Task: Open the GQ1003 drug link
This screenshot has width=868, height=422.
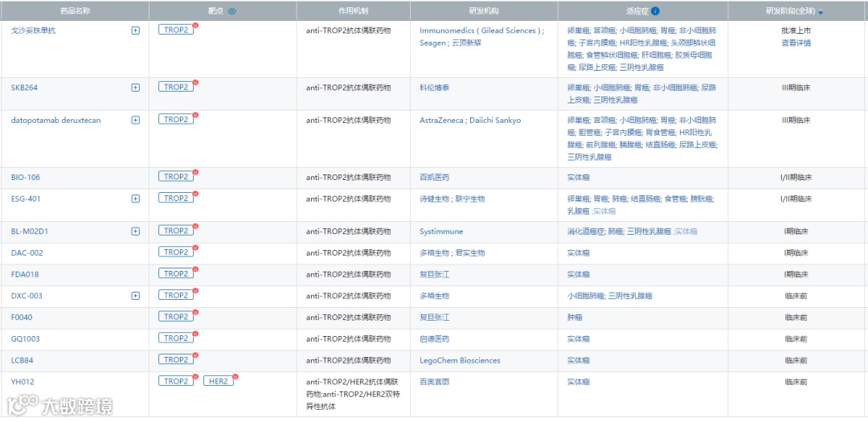Action: point(26,339)
